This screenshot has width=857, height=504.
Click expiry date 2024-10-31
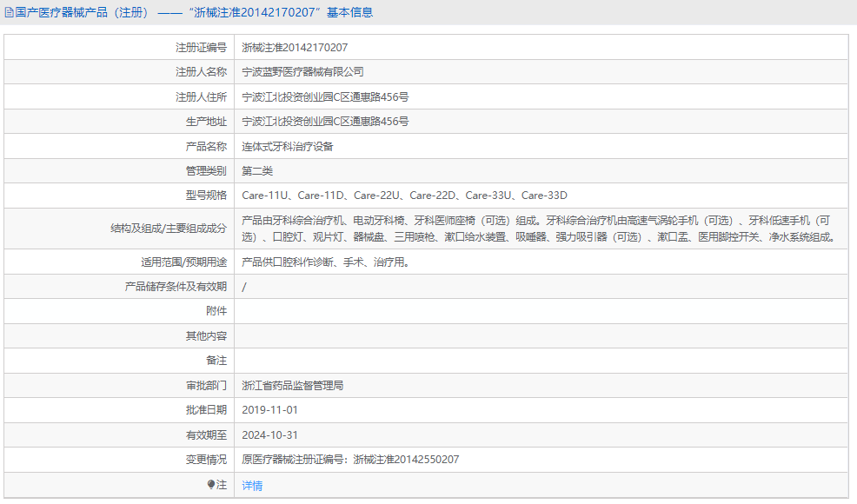(x=269, y=435)
